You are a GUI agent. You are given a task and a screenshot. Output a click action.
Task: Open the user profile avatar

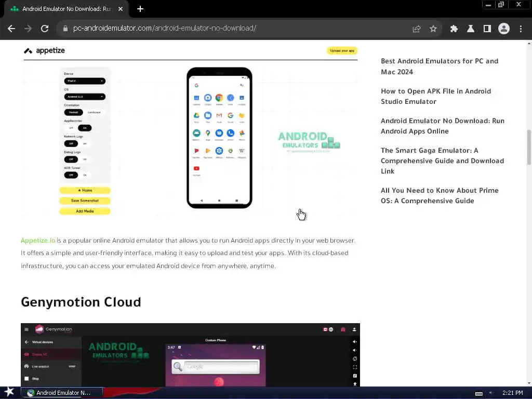(504, 29)
